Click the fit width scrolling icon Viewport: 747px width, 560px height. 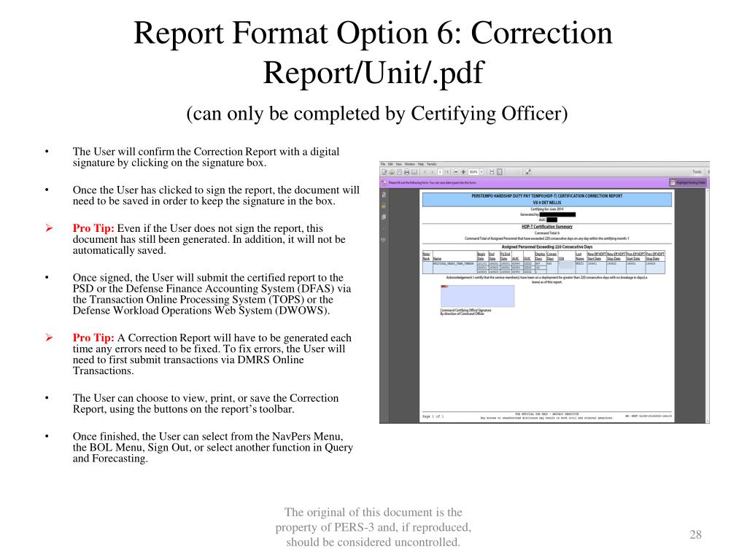click(492, 172)
